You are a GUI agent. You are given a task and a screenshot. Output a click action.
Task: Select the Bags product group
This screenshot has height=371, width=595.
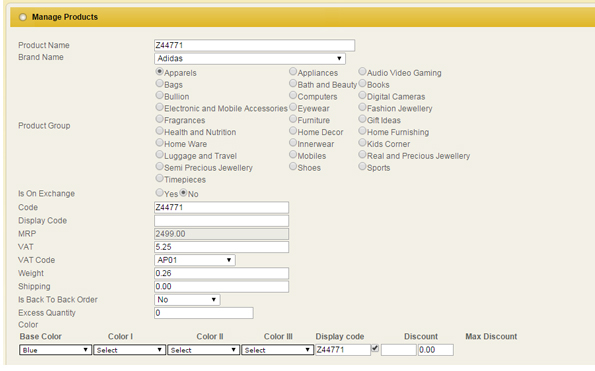pos(159,83)
